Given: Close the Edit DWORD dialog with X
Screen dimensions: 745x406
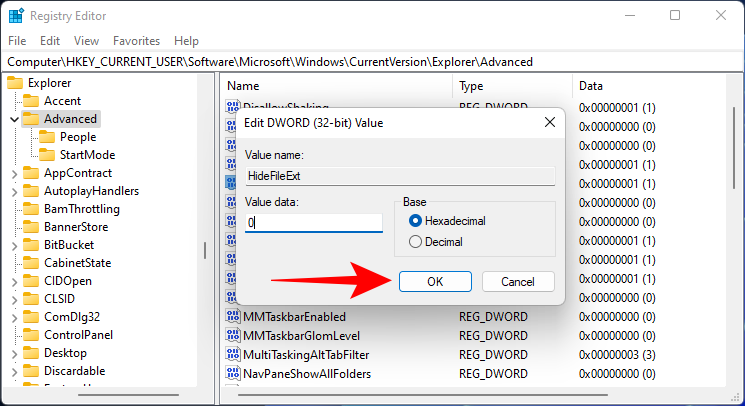Looking at the screenshot, I should [550, 123].
